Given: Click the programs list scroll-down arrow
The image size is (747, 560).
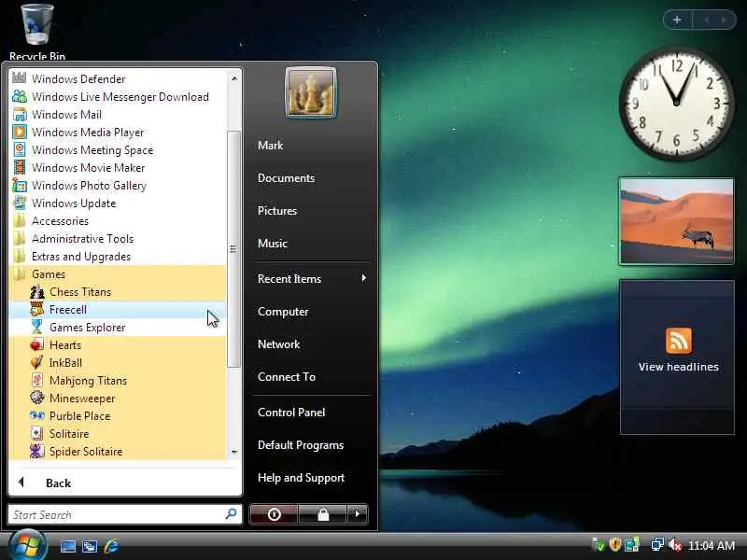Looking at the screenshot, I should pyautogui.click(x=234, y=452).
